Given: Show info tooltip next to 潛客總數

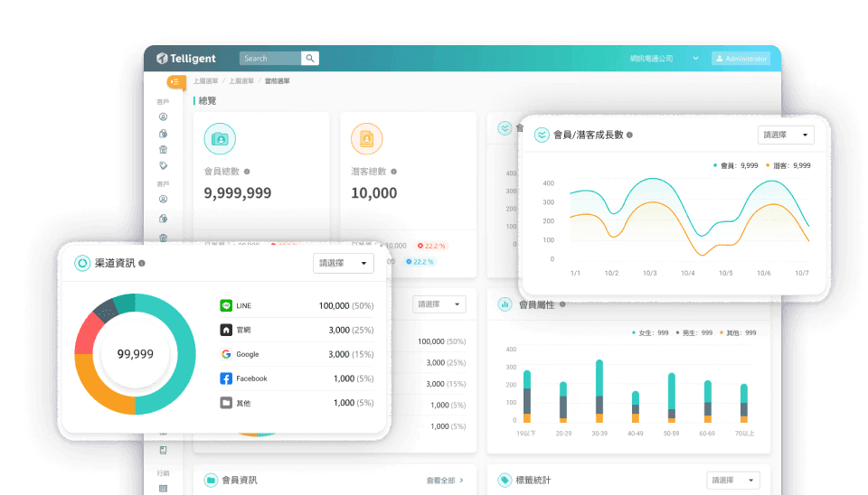Looking at the screenshot, I should pos(393,172).
